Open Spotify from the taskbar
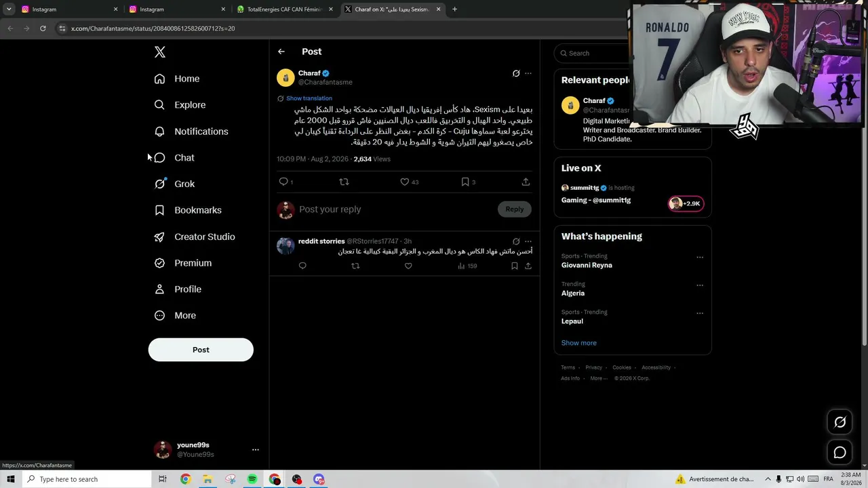Viewport: 868px width, 488px height. [x=252, y=479]
